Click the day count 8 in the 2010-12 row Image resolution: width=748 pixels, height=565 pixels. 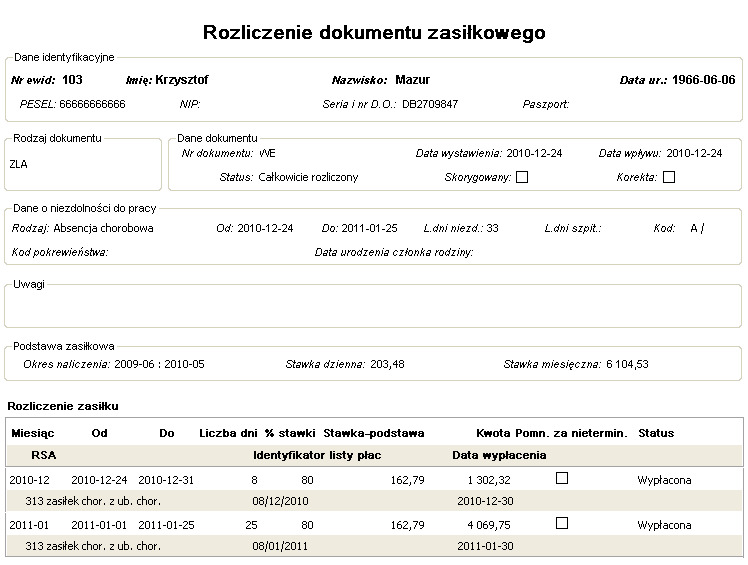(255, 480)
